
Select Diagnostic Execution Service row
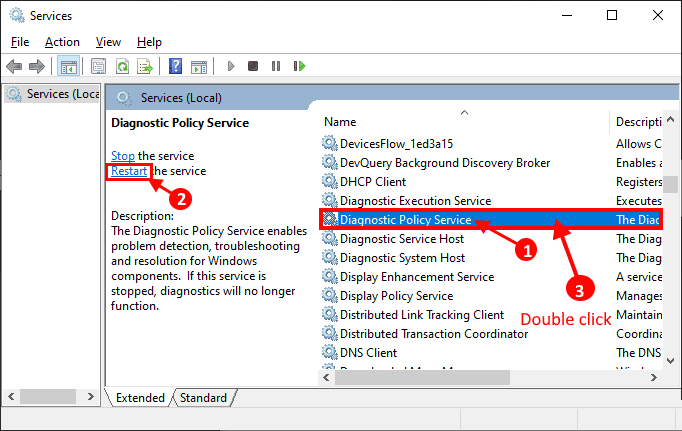(x=491, y=200)
